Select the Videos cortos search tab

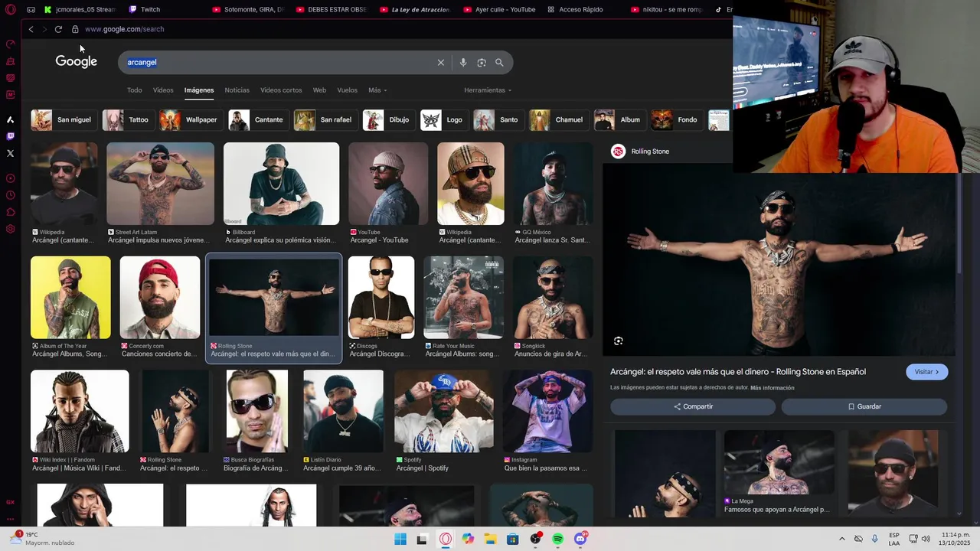[281, 90]
